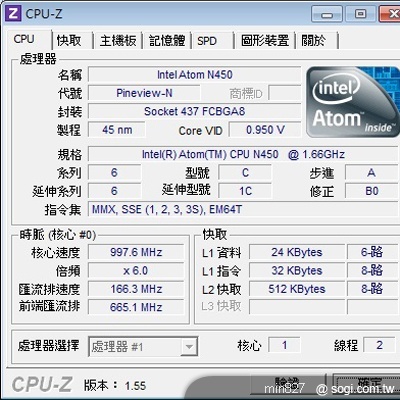The height and width of the screenshot is (400, 400).
Task: Open the 快取 tab
Action: pyautogui.click(x=69, y=41)
